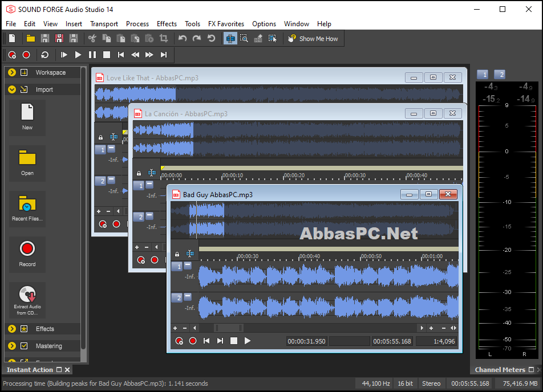Toggle channel 2 in Bad Guy window
The height and width of the screenshot is (392, 543).
point(177,297)
